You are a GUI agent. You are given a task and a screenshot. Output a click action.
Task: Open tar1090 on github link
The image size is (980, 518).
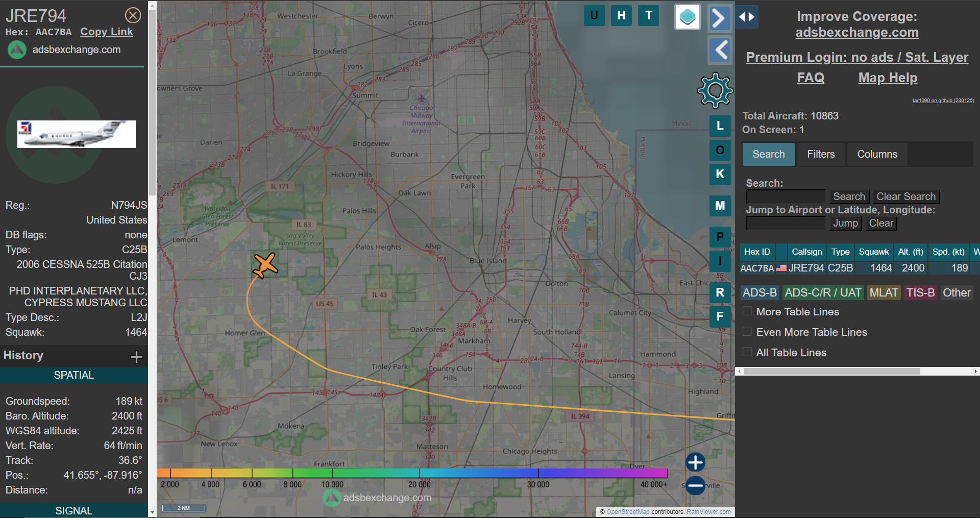pyautogui.click(x=943, y=101)
